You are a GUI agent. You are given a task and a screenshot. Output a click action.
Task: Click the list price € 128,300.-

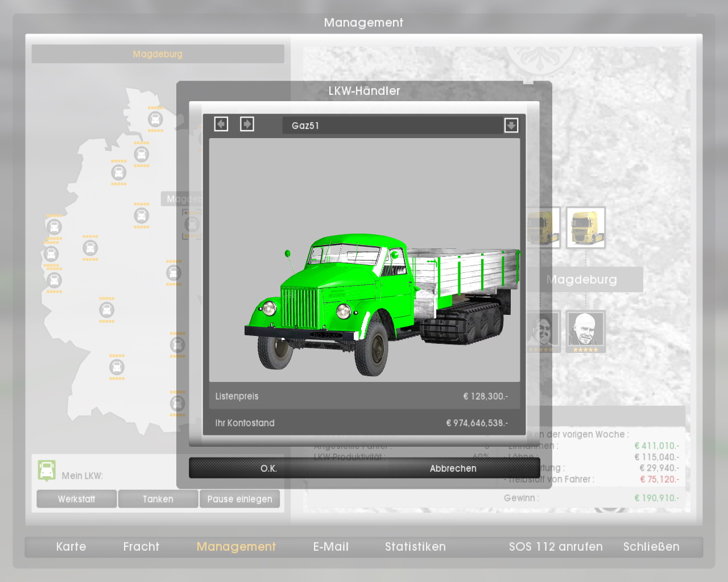(486, 396)
